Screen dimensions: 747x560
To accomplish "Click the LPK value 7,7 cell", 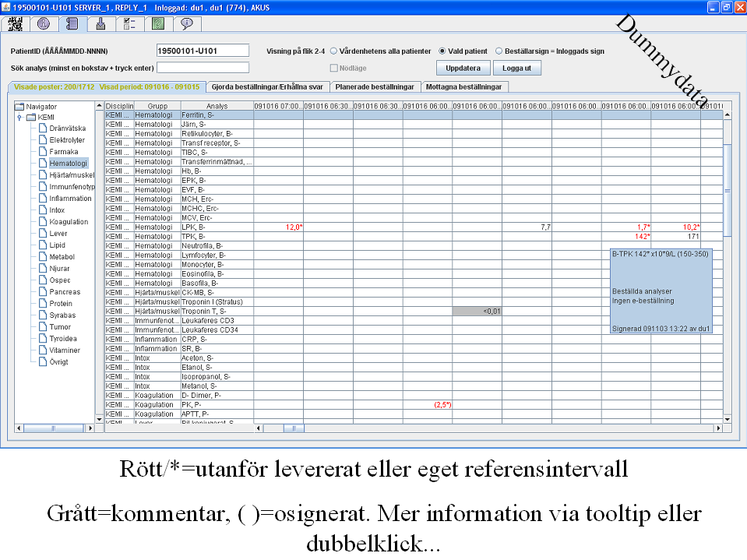I will [527, 227].
